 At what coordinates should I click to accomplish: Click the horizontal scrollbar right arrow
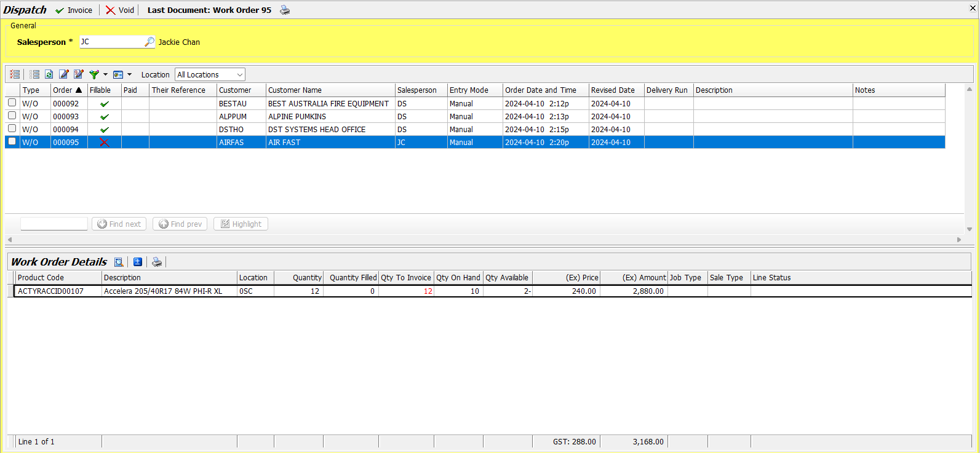point(959,240)
